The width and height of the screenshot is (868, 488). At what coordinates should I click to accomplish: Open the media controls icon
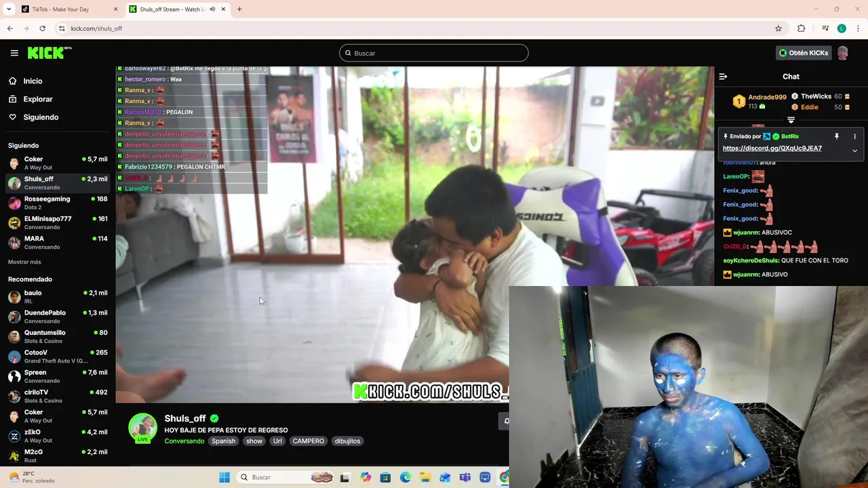pos(825,28)
